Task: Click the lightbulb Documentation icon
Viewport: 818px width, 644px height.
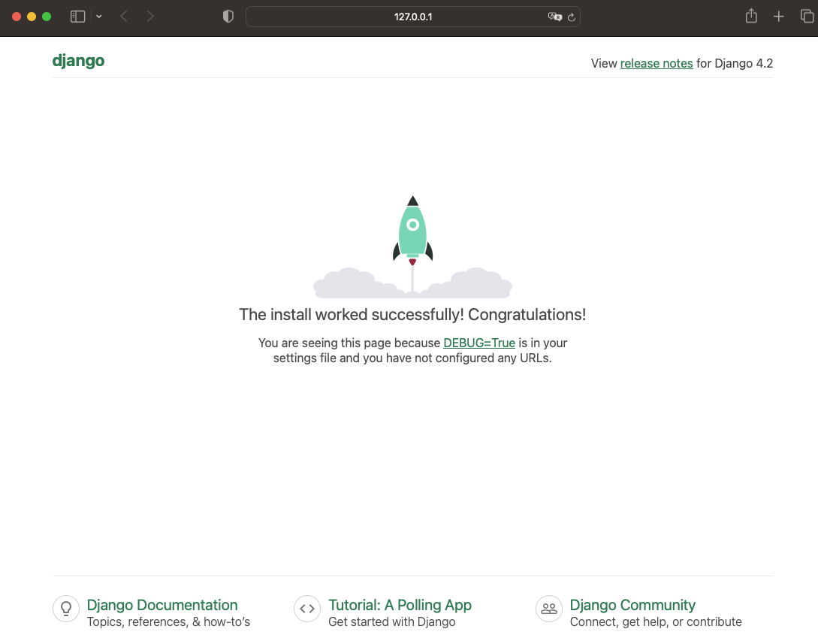Action: (x=66, y=609)
